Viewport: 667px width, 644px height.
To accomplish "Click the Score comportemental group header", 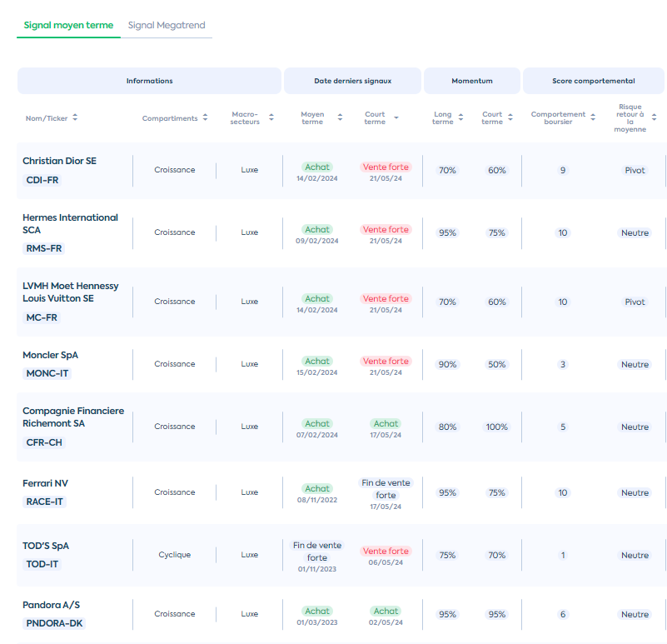I will click(x=594, y=81).
